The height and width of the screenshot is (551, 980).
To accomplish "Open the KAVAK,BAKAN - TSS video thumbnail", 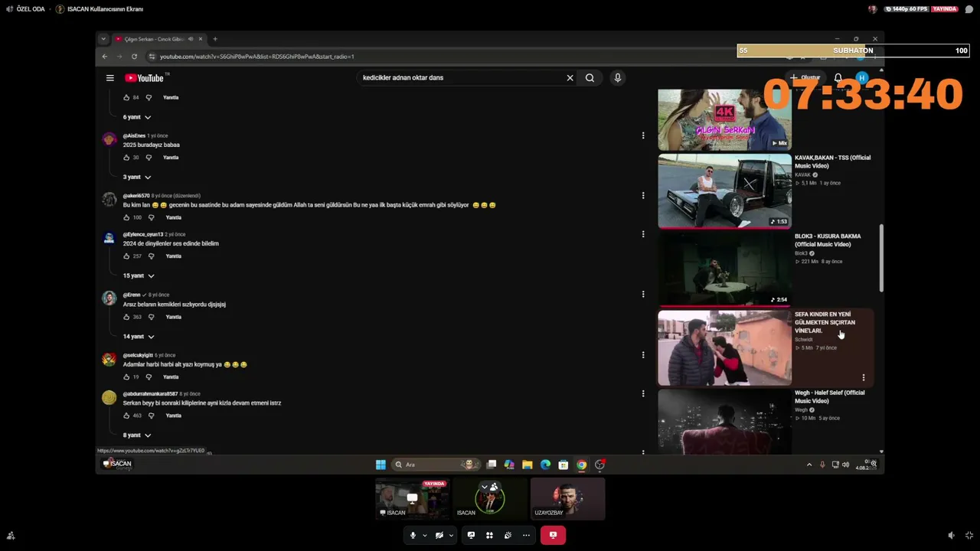I will tap(724, 191).
